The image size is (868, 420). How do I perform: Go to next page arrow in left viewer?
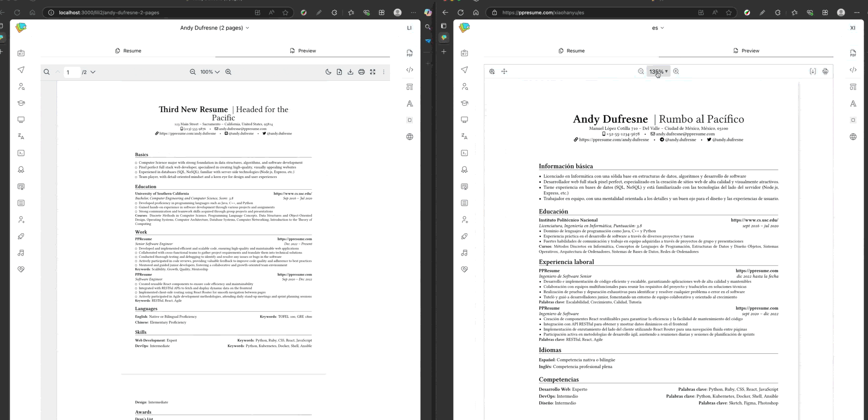pyautogui.click(x=93, y=72)
